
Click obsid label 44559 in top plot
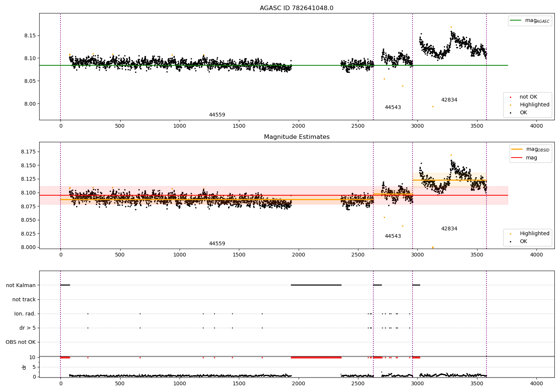(217, 115)
